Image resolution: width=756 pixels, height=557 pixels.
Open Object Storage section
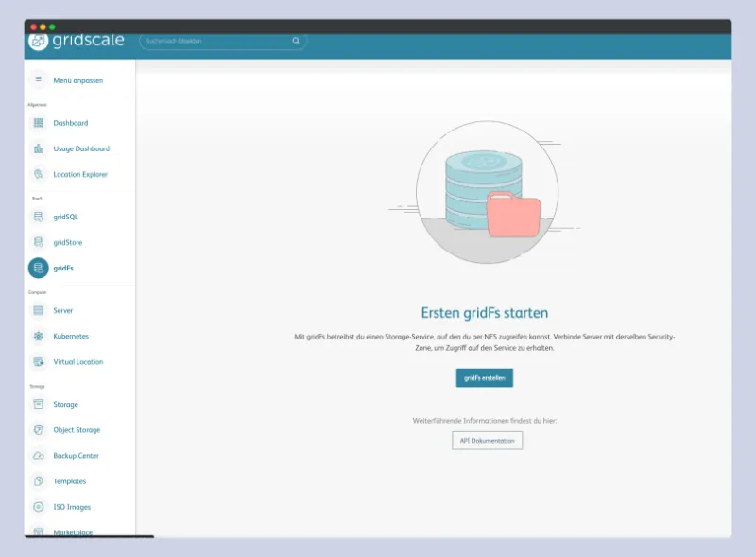(x=77, y=430)
